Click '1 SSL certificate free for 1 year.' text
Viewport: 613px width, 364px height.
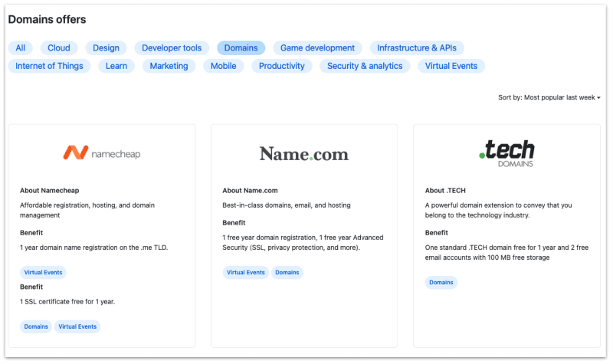(67, 302)
